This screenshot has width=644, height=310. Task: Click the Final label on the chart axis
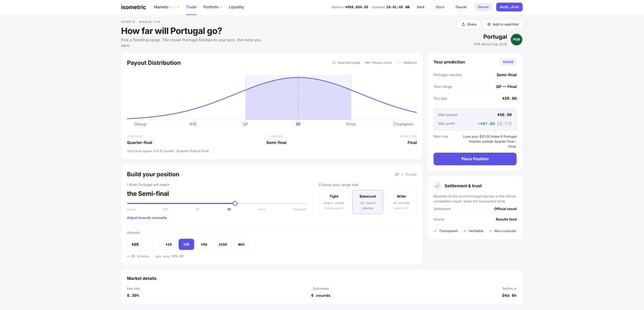[x=351, y=124]
